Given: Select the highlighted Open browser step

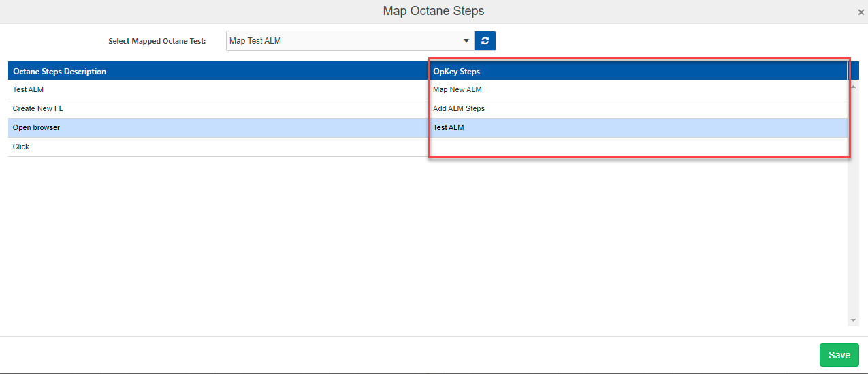Looking at the screenshot, I should tap(36, 127).
